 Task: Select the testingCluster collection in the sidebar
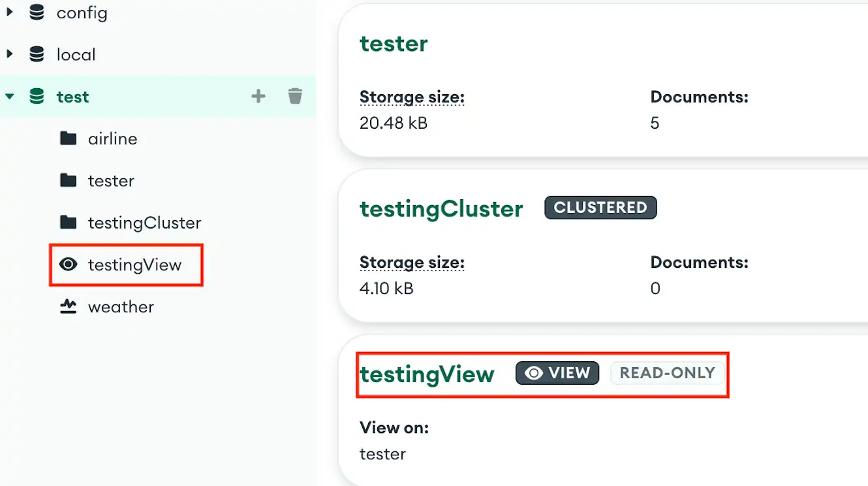pos(144,223)
